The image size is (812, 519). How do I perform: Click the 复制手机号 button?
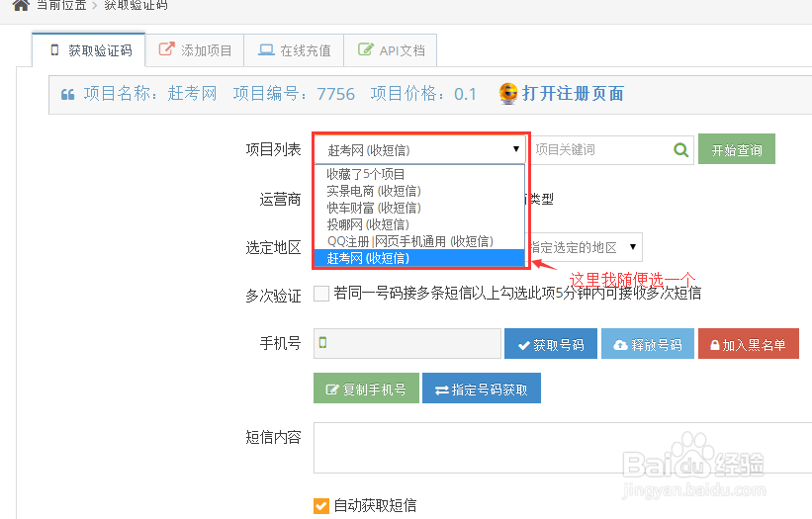(366, 389)
